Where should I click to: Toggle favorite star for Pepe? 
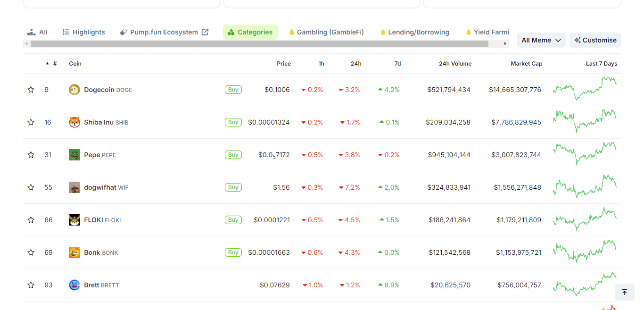31,155
